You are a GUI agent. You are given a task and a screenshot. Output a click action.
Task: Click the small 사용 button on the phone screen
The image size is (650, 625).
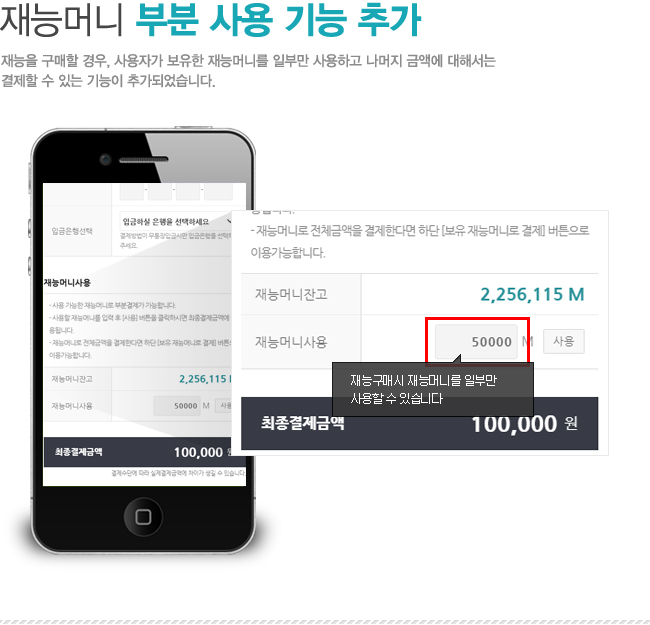(224, 405)
